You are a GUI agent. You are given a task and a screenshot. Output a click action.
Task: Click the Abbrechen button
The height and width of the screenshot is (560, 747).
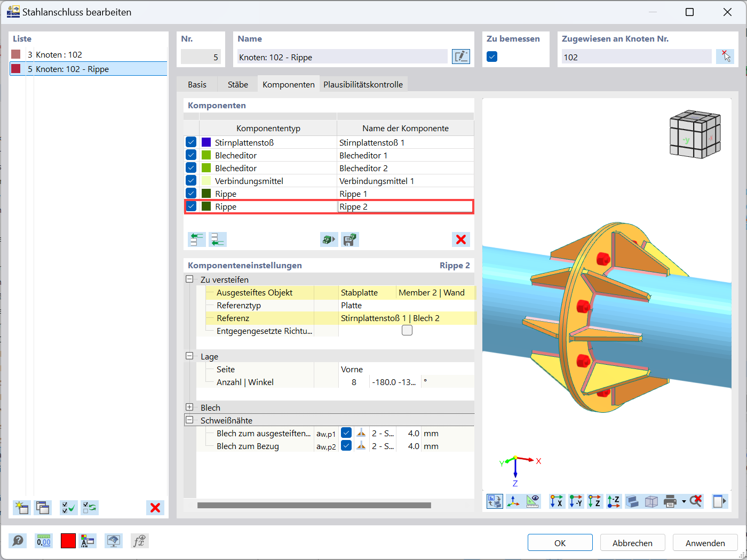point(632,542)
